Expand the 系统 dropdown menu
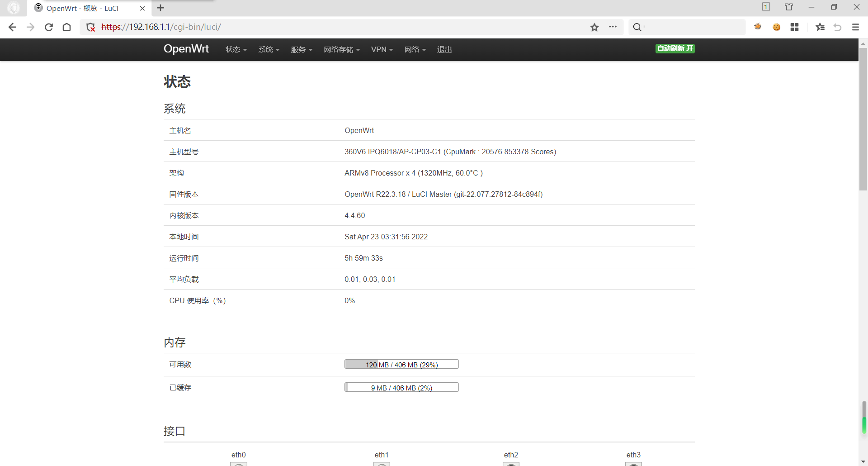This screenshot has height=466, width=868. pyautogui.click(x=269, y=50)
